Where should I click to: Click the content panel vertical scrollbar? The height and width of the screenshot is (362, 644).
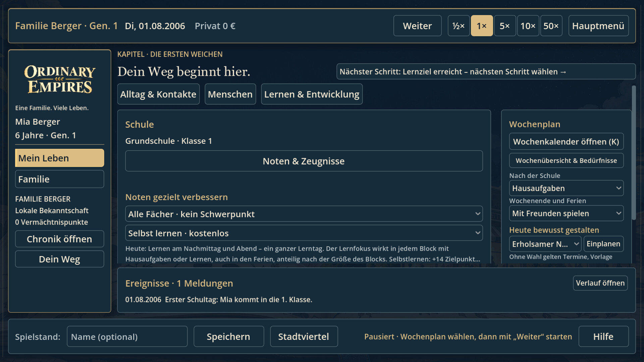(634, 153)
